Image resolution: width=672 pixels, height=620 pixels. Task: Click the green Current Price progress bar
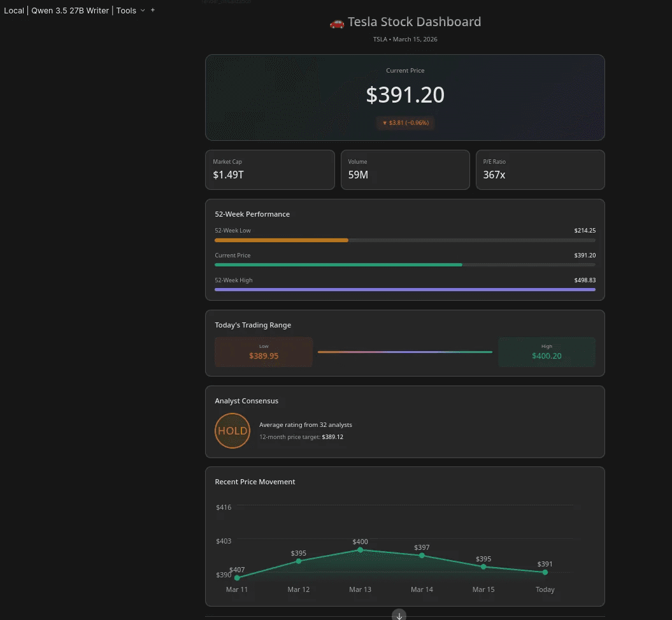(338, 265)
